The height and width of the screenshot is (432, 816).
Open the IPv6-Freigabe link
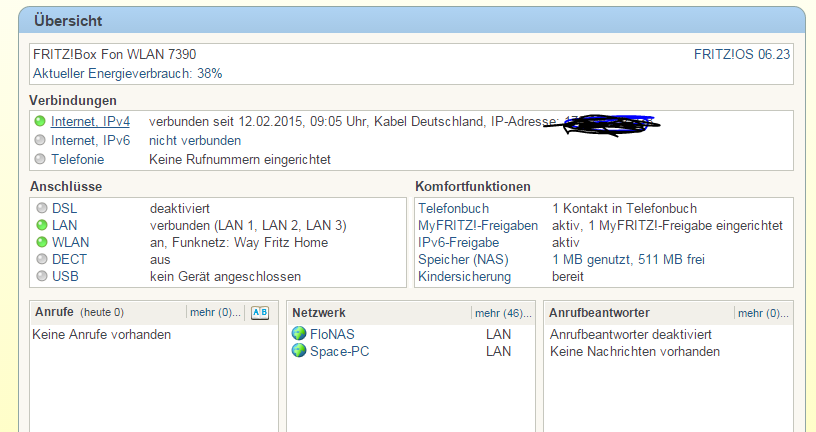pos(458,243)
